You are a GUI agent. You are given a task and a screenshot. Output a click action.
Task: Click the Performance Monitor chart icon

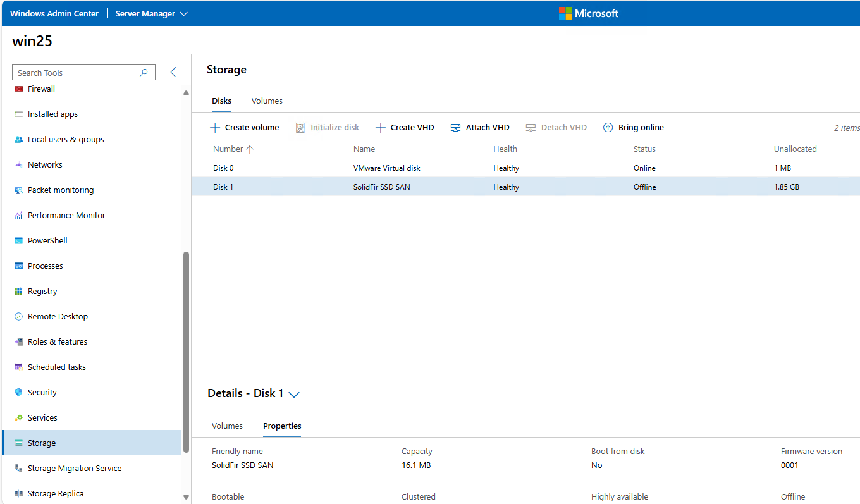pyautogui.click(x=18, y=216)
